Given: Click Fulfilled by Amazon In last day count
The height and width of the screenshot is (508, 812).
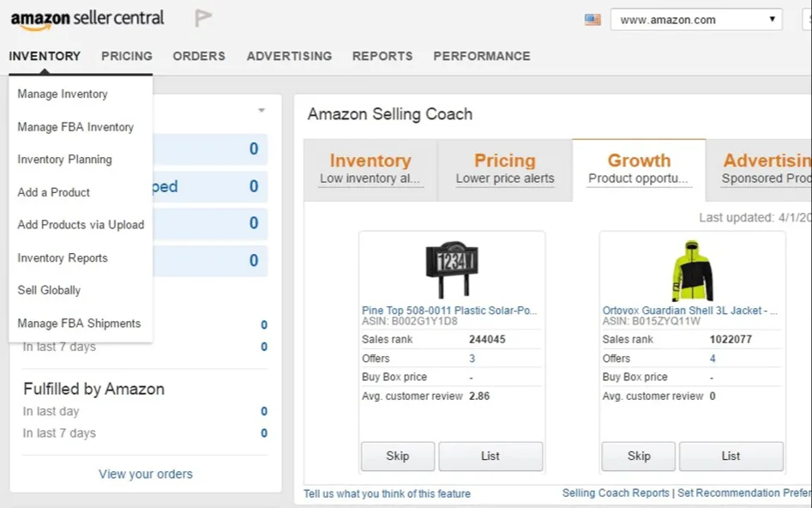Looking at the screenshot, I should [264, 411].
